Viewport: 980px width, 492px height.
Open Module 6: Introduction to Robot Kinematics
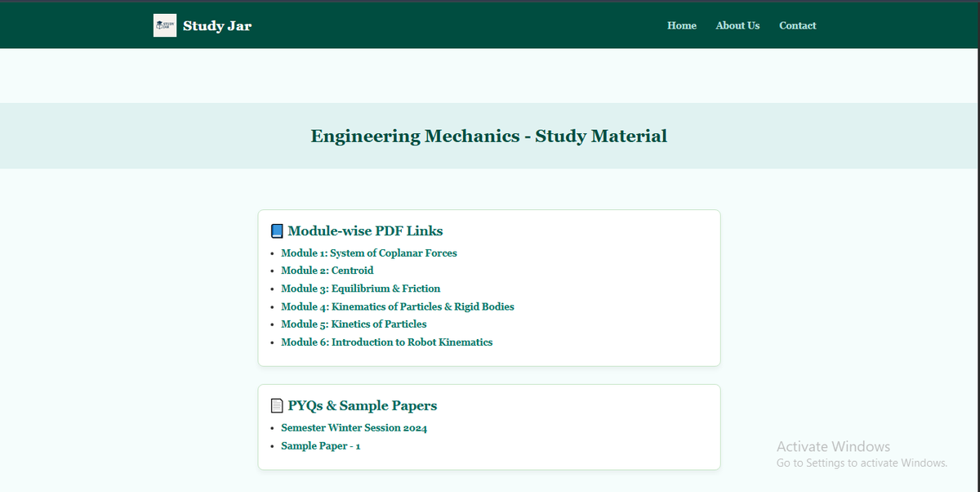click(387, 342)
